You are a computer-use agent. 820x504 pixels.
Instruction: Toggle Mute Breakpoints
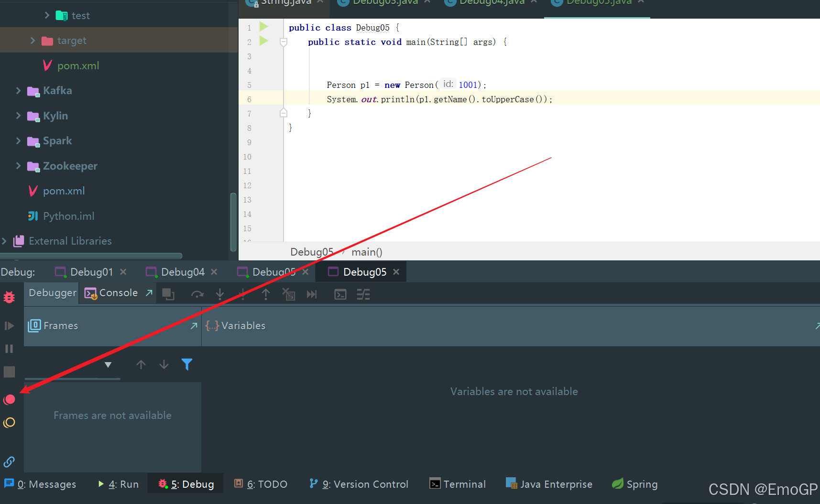coord(9,423)
